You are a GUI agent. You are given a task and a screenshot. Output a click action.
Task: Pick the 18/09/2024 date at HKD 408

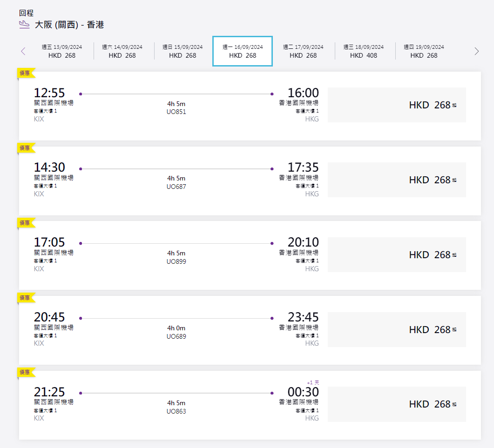click(x=364, y=51)
